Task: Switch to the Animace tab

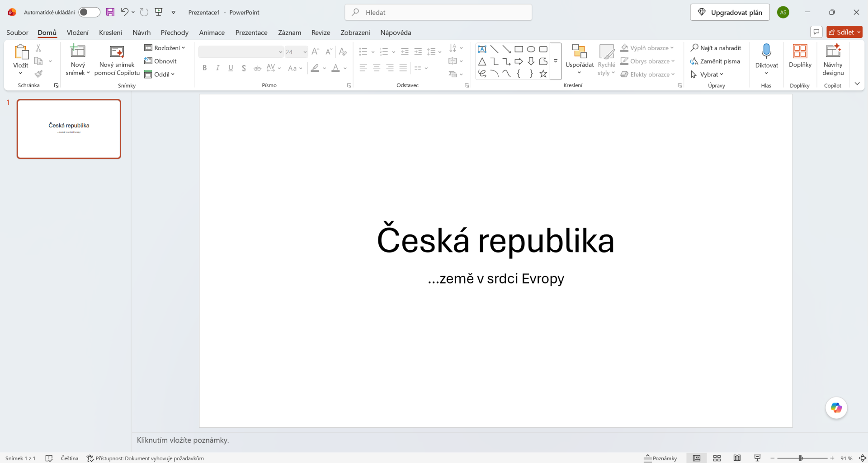Action: click(x=212, y=33)
